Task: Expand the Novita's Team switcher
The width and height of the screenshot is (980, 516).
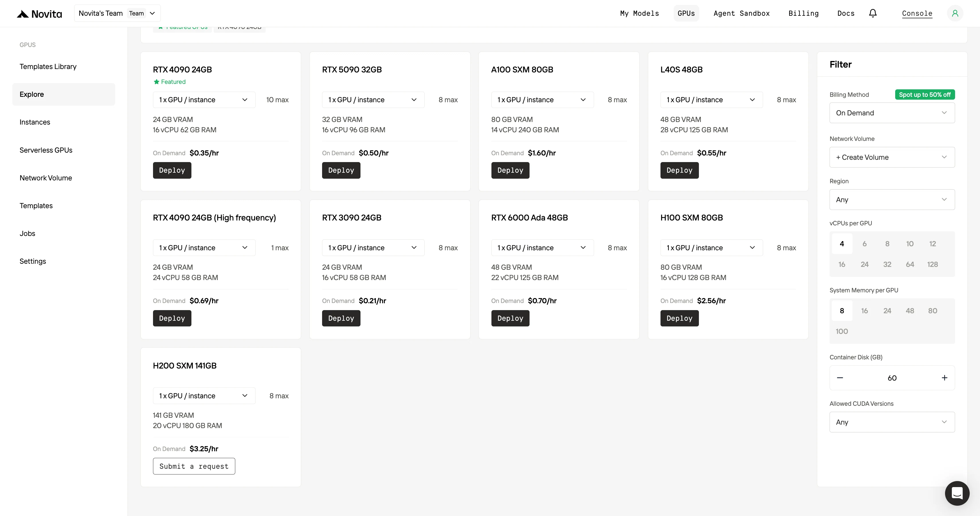Action: coord(117,13)
